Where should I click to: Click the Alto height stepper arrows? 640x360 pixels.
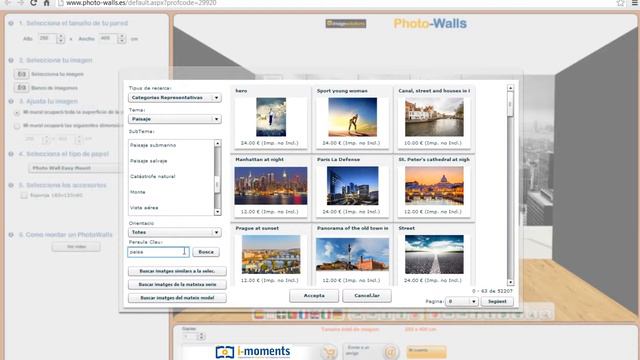coord(60,39)
